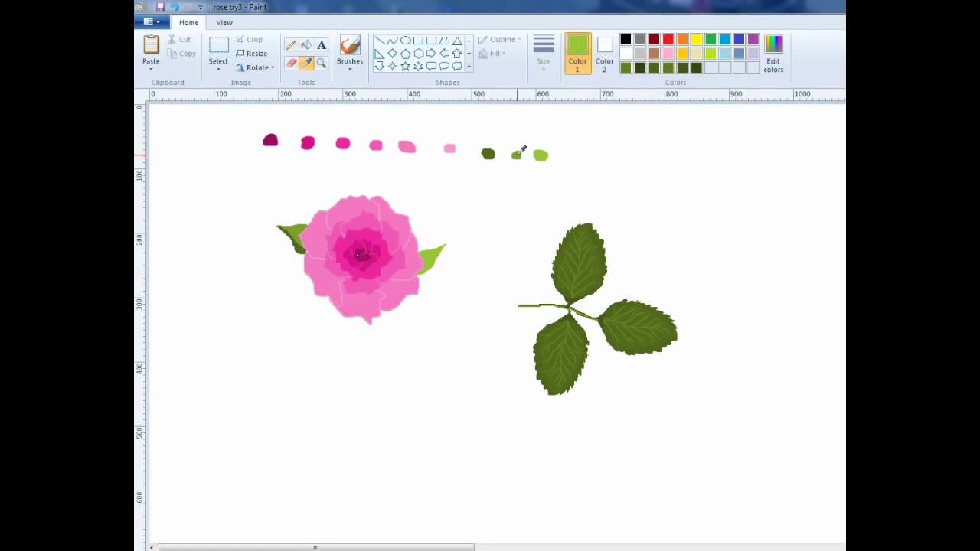
Task: Select the Fill with color bucket tool
Action: [x=306, y=45]
